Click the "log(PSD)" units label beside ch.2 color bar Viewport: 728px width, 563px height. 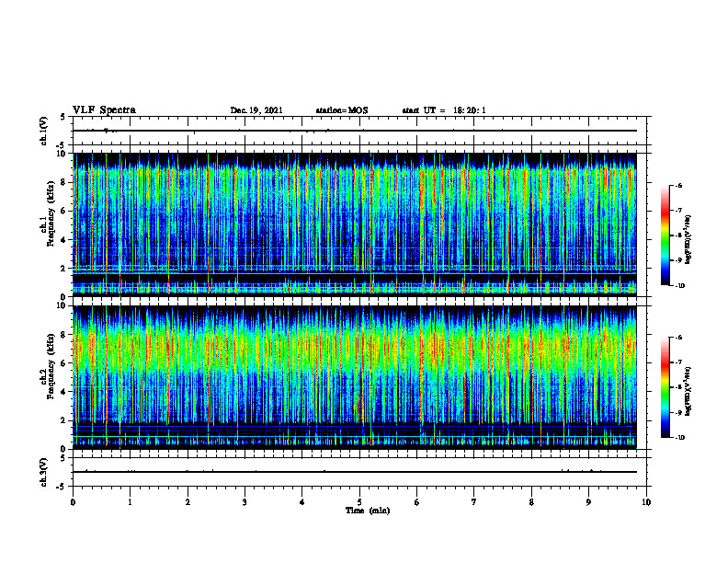tap(688, 392)
